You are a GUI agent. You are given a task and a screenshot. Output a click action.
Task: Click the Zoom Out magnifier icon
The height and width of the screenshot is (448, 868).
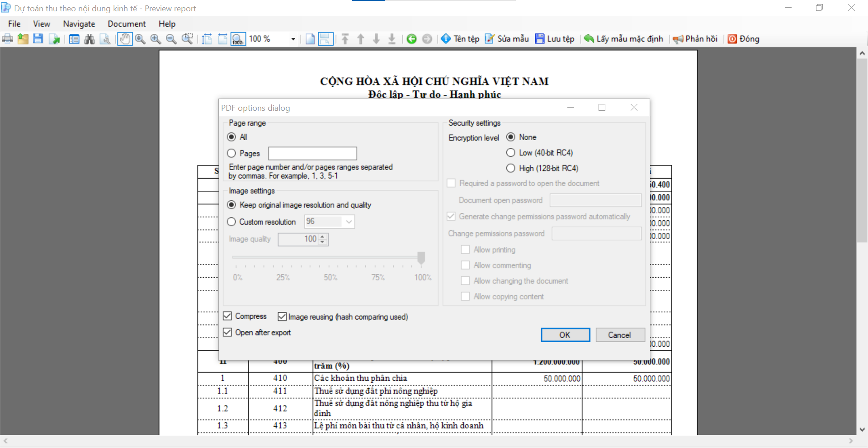171,39
